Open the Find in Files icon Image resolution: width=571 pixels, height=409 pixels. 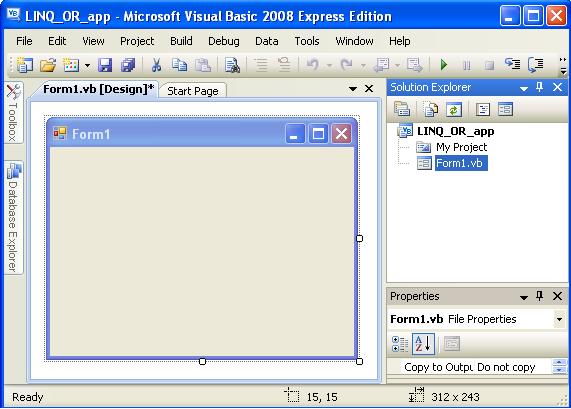click(232, 65)
